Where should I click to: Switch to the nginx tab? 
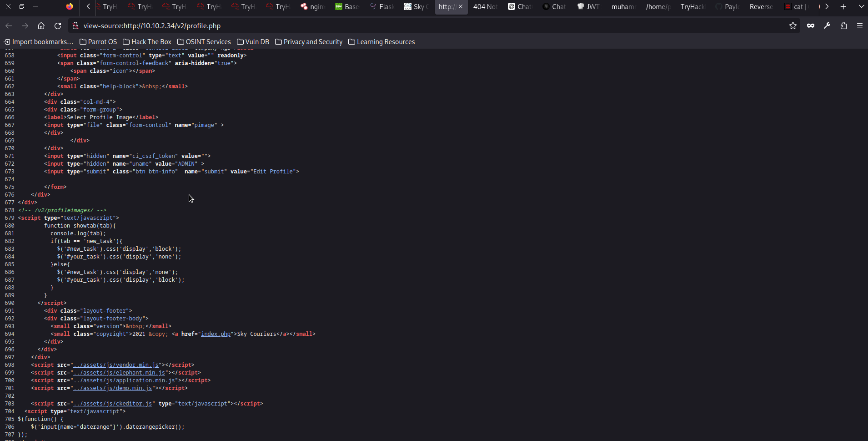click(313, 6)
